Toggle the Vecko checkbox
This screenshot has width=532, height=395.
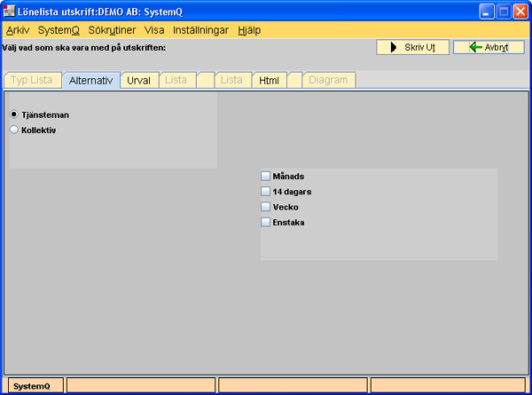(265, 207)
